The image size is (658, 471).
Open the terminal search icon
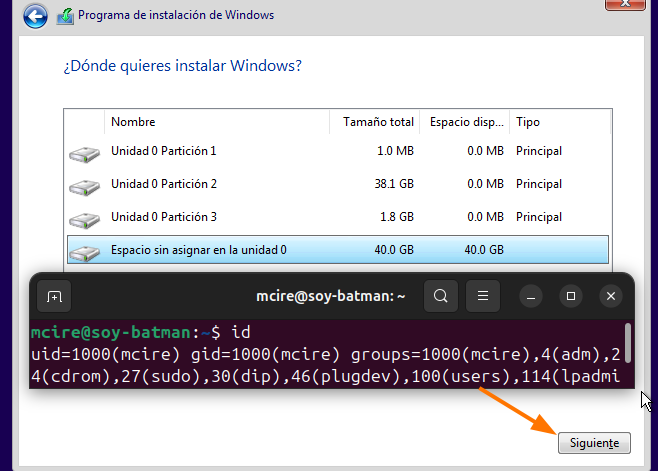pos(441,296)
